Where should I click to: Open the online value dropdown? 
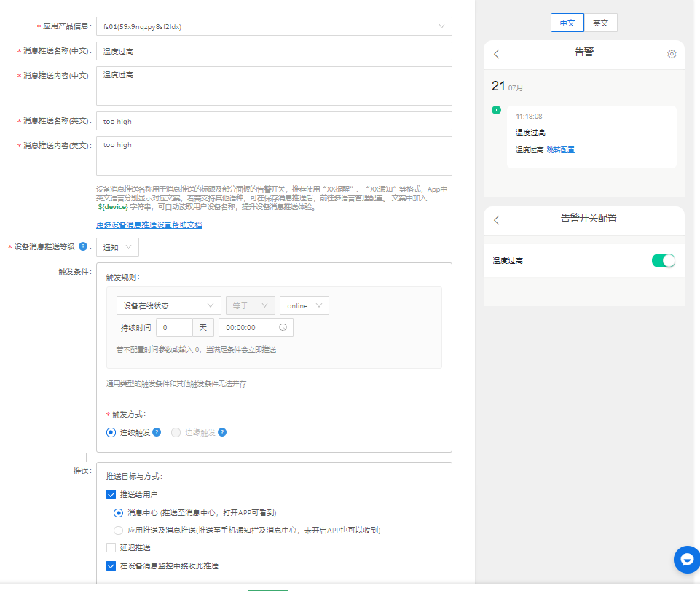click(304, 305)
